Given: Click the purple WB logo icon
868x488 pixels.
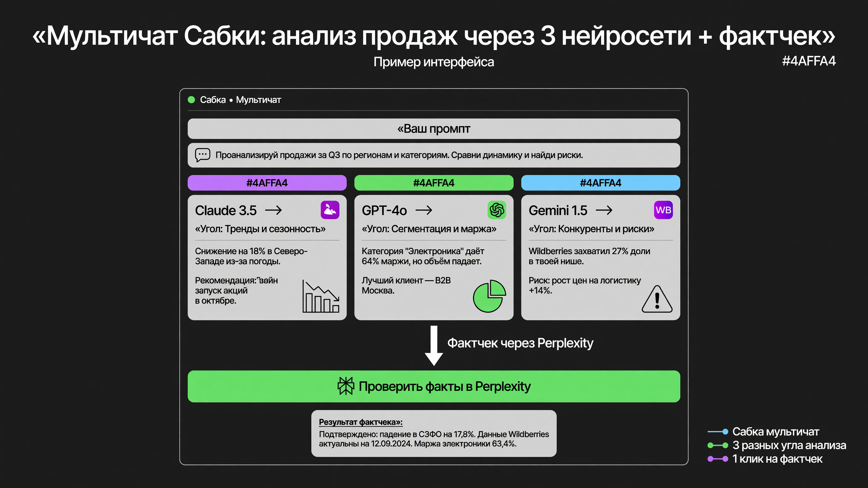Looking at the screenshot, I should pos(663,210).
